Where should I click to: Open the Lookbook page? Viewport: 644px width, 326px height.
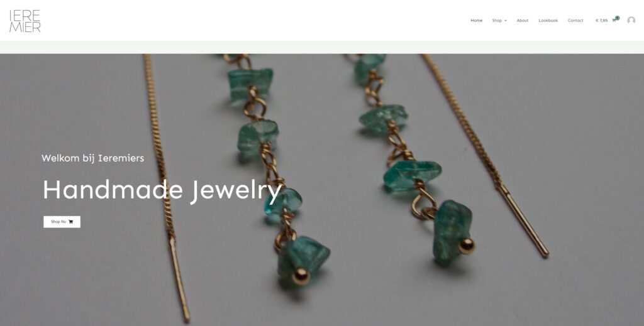[x=548, y=21]
